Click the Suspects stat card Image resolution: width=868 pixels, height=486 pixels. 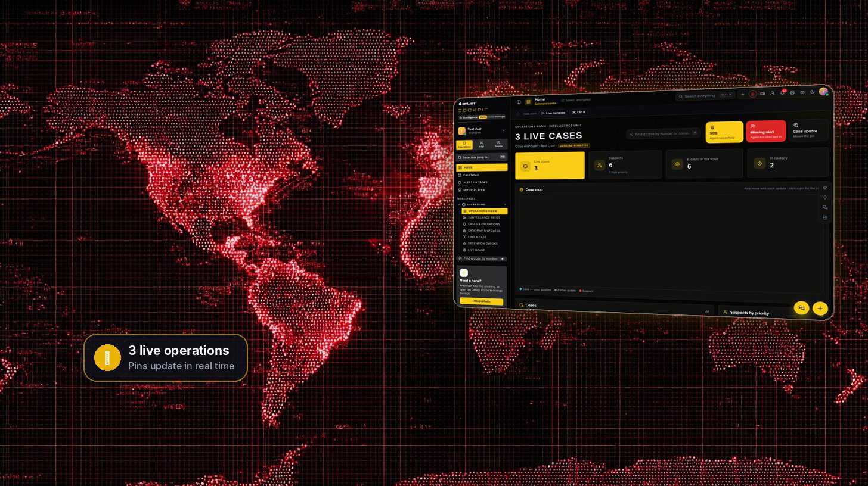click(x=625, y=164)
